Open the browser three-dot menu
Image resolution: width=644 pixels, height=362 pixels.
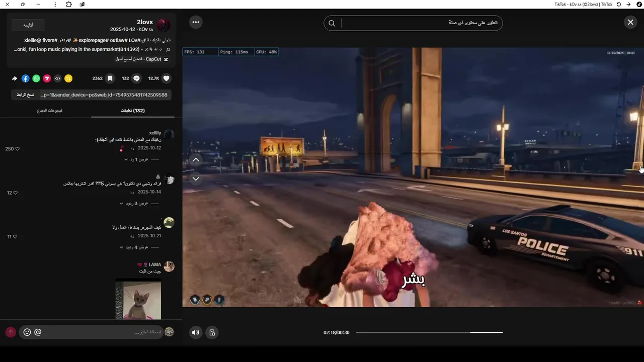coord(55,4)
